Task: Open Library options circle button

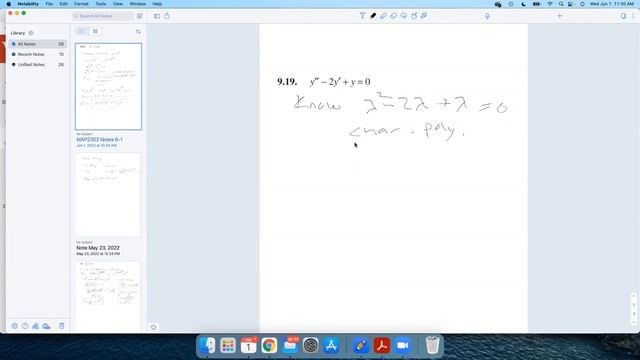Action: (31, 33)
